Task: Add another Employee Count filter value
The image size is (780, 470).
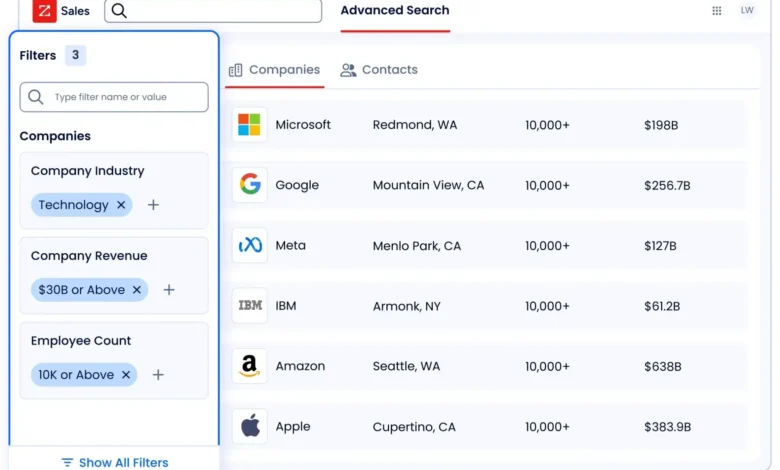Action: (x=158, y=375)
